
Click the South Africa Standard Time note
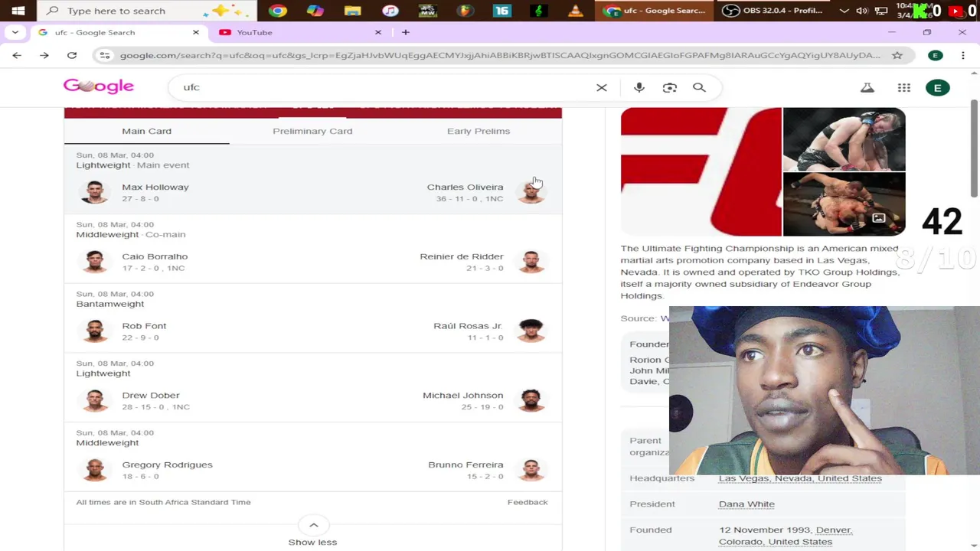(x=163, y=502)
